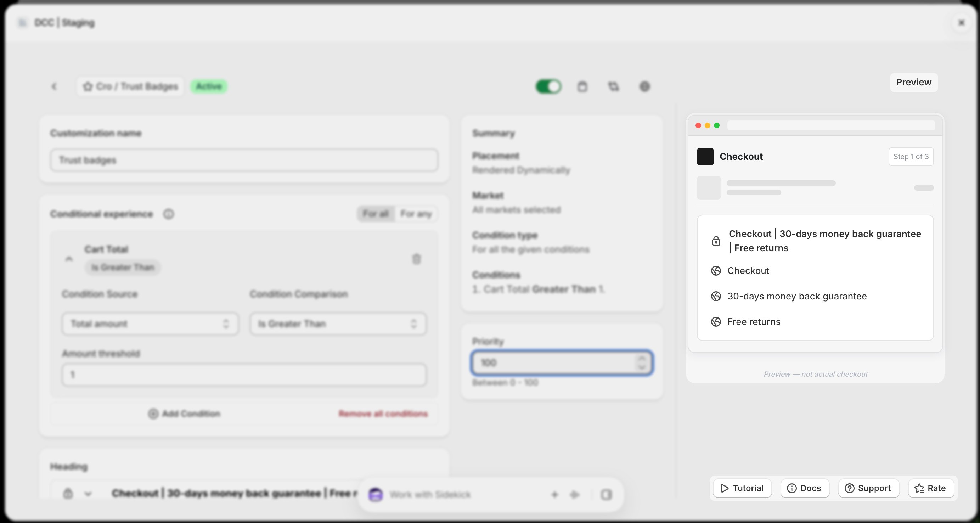Click the voice icon in Sidekick bar

coord(574,494)
